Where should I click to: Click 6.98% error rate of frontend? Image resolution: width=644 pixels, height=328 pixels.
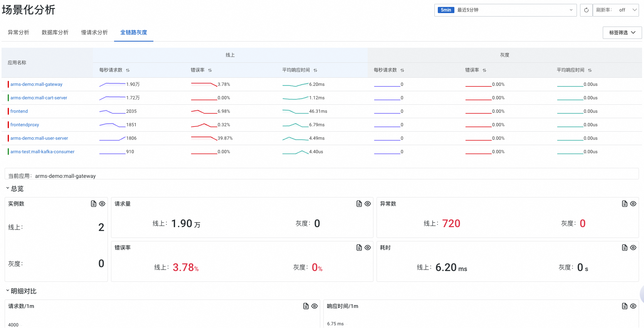pyautogui.click(x=224, y=111)
